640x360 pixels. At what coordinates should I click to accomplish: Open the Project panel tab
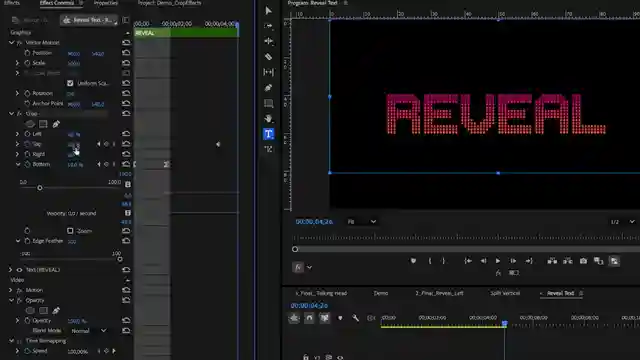[169, 3]
